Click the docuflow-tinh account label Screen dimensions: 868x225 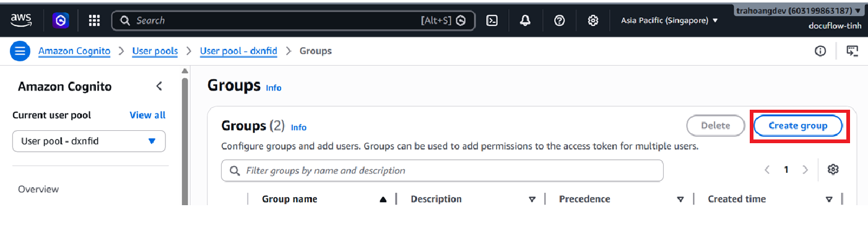click(x=835, y=25)
